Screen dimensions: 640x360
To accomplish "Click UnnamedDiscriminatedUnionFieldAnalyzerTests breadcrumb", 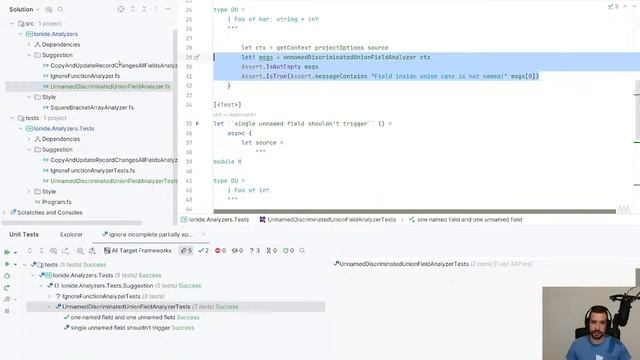I will [x=328, y=220].
